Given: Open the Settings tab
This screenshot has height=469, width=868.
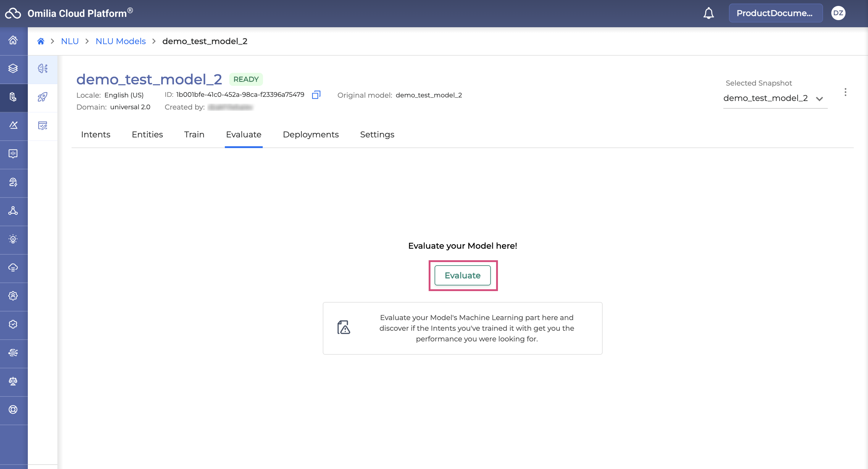Looking at the screenshot, I should click(x=377, y=134).
